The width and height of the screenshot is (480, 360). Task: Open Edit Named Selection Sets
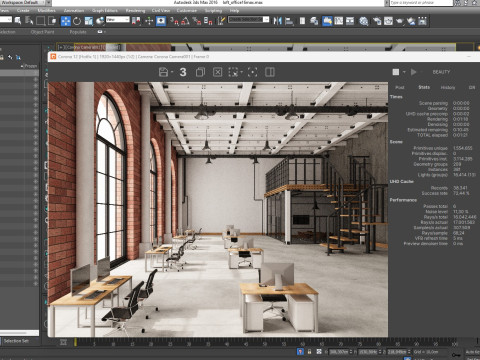[221, 21]
